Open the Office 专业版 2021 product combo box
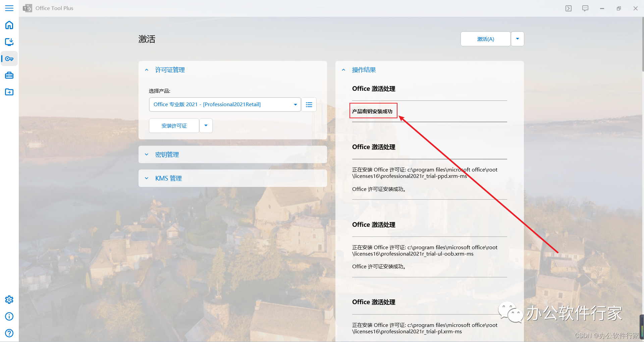644x342 pixels. coord(225,105)
